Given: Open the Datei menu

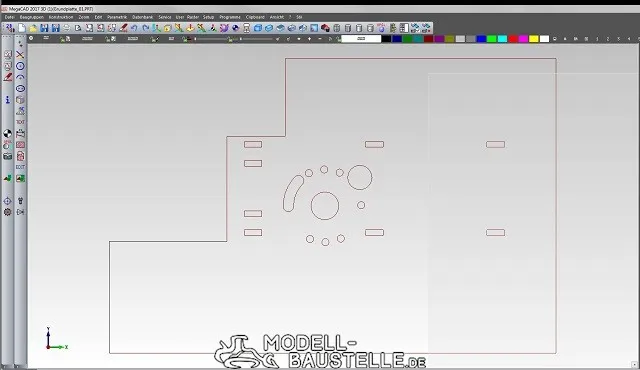Looking at the screenshot, I should pyautogui.click(x=9, y=17).
